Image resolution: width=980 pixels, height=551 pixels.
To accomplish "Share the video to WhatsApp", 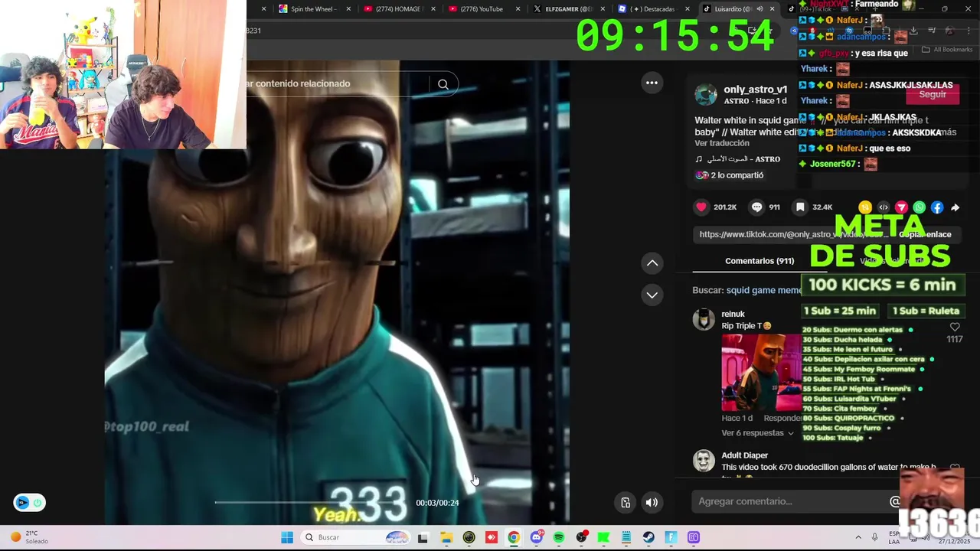I will [x=920, y=207].
